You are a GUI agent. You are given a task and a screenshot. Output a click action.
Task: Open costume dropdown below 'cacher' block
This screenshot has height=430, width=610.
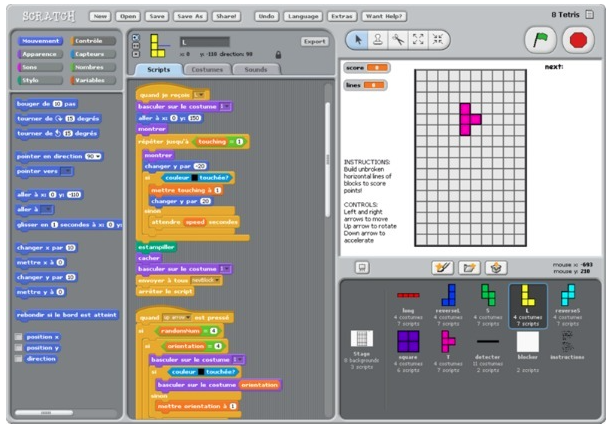coord(225,269)
